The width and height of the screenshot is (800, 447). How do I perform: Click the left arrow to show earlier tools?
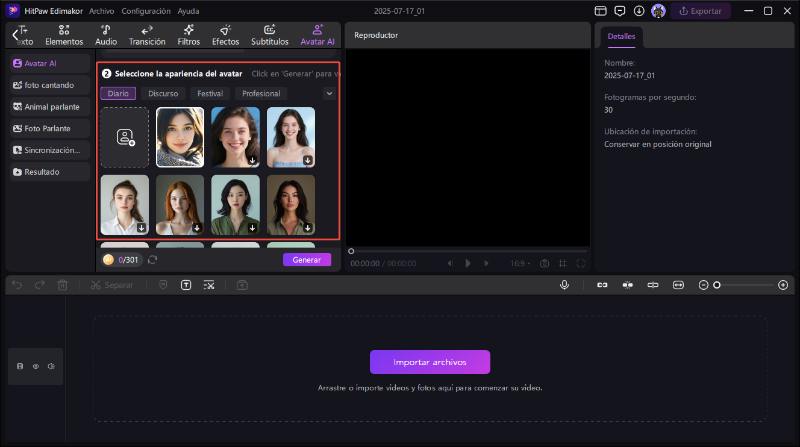pyautogui.click(x=15, y=35)
